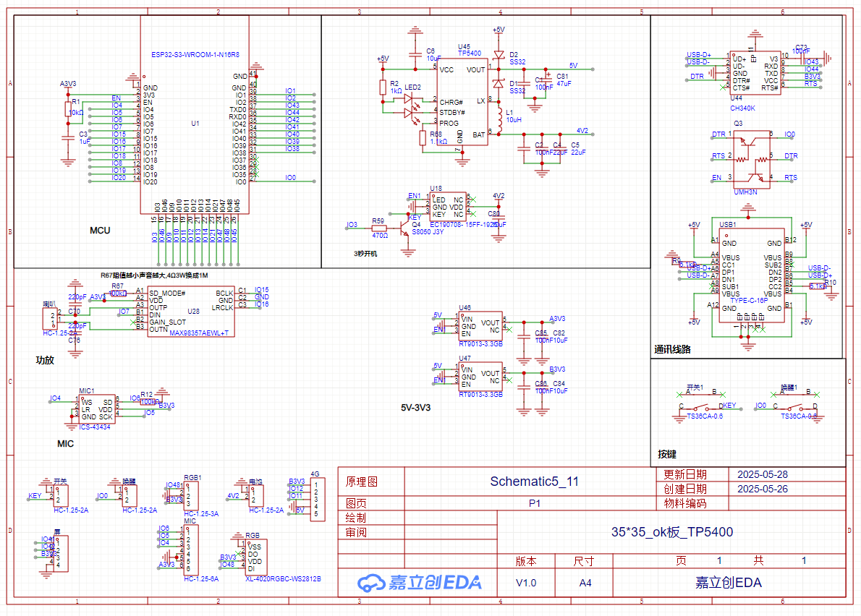Select the R59 resistor symbol
861x616 pixels.
pyautogui.click(x=379, y=228)
